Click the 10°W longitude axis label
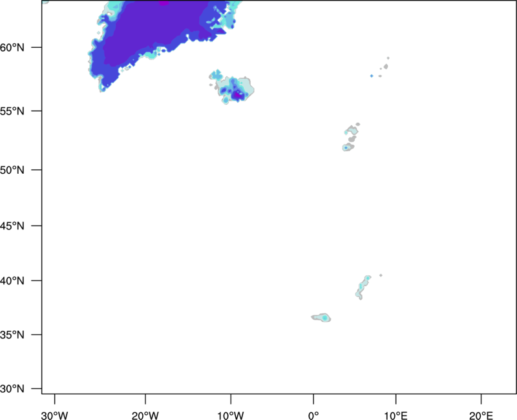This screenshot has width=517, height=420. tap(230, 414)
